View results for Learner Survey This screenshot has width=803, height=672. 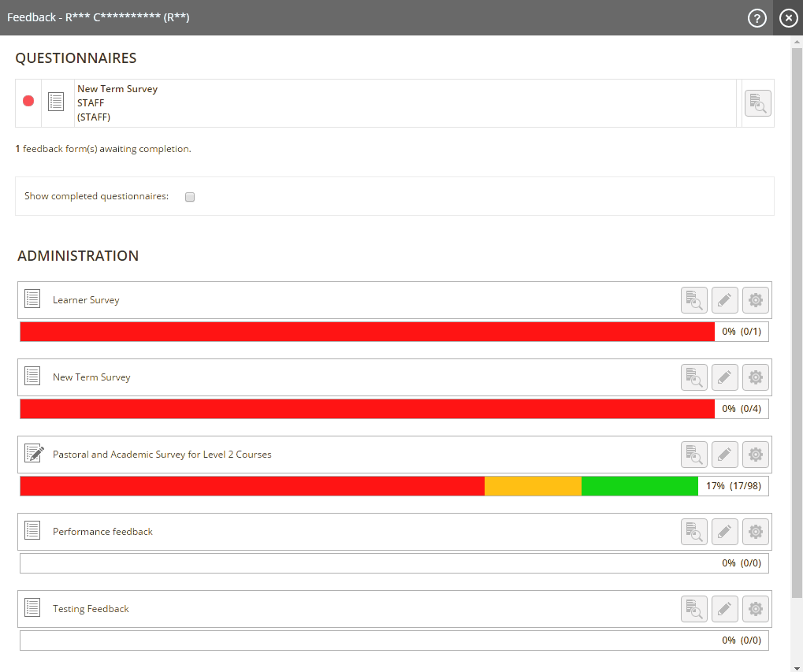pos(694,300)
